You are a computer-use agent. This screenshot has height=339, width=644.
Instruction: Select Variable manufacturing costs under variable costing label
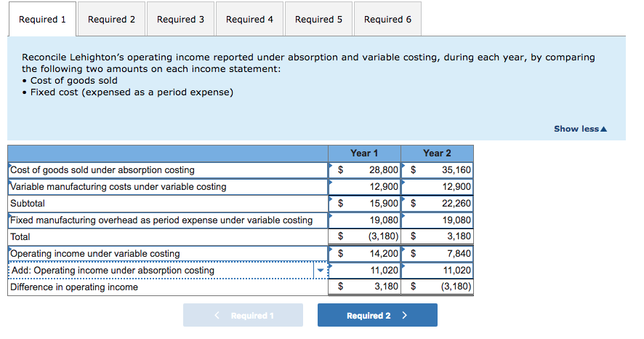click(x=168, y=187)
